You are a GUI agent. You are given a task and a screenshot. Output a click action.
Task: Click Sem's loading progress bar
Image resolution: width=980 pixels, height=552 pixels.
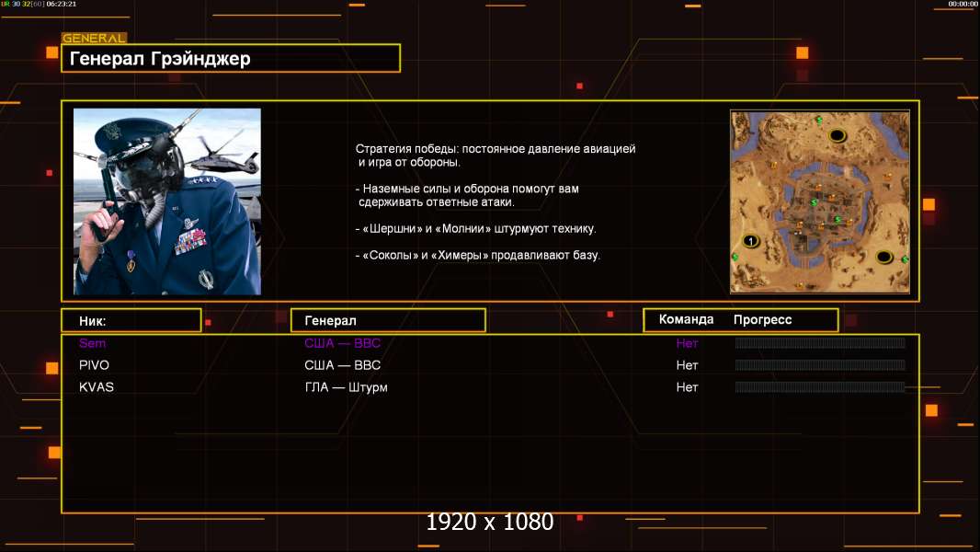click(820, 342)
